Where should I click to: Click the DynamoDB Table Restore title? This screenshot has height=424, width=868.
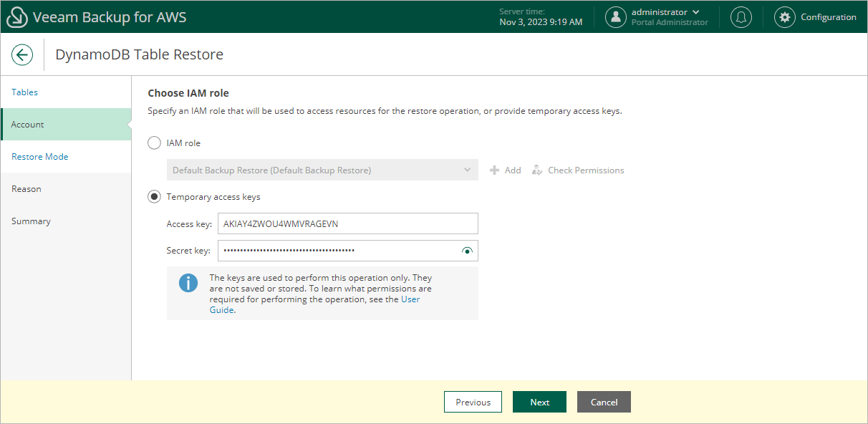tap(139, 54)
